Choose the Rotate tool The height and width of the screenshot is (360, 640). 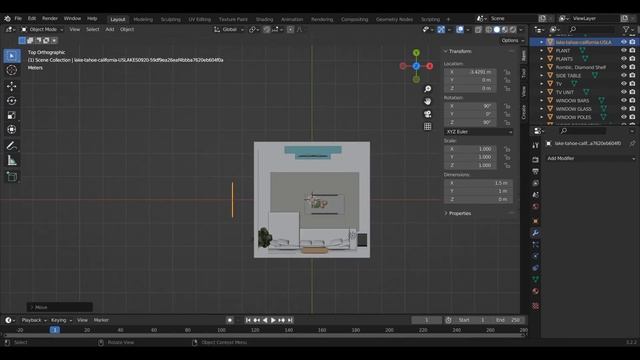12,101
